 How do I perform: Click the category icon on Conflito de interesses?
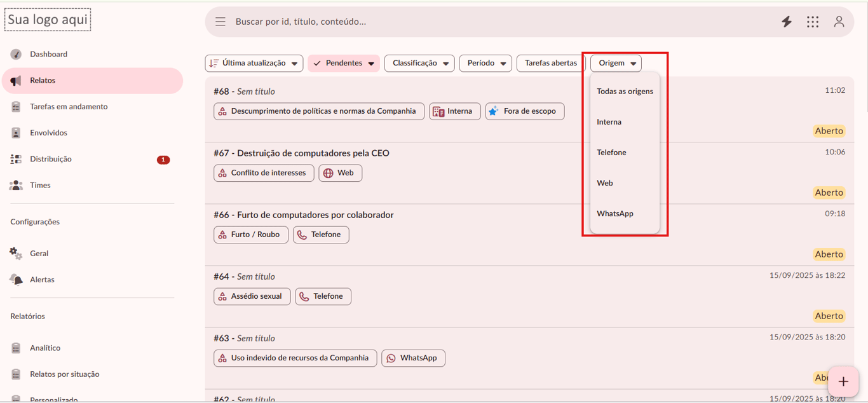(222, 173)
